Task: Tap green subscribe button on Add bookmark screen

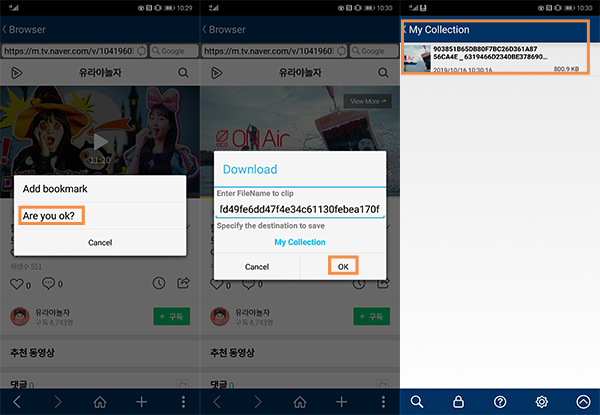Action: point(172,316)
